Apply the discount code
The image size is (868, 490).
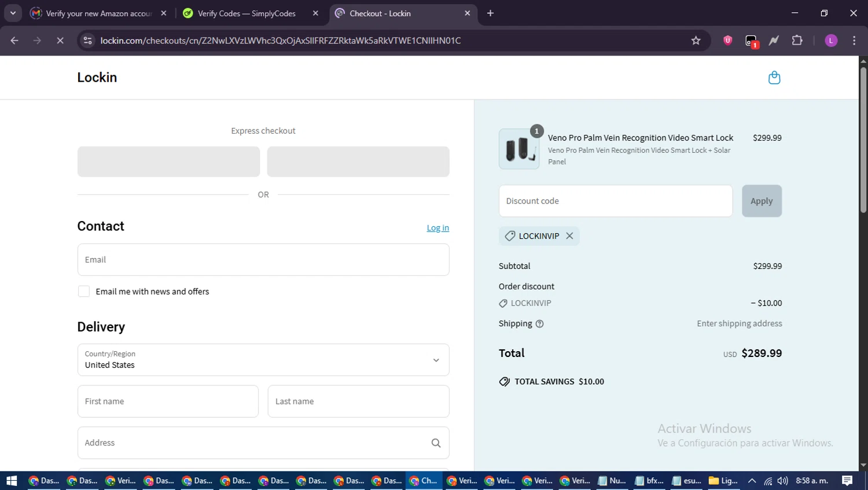762,201
